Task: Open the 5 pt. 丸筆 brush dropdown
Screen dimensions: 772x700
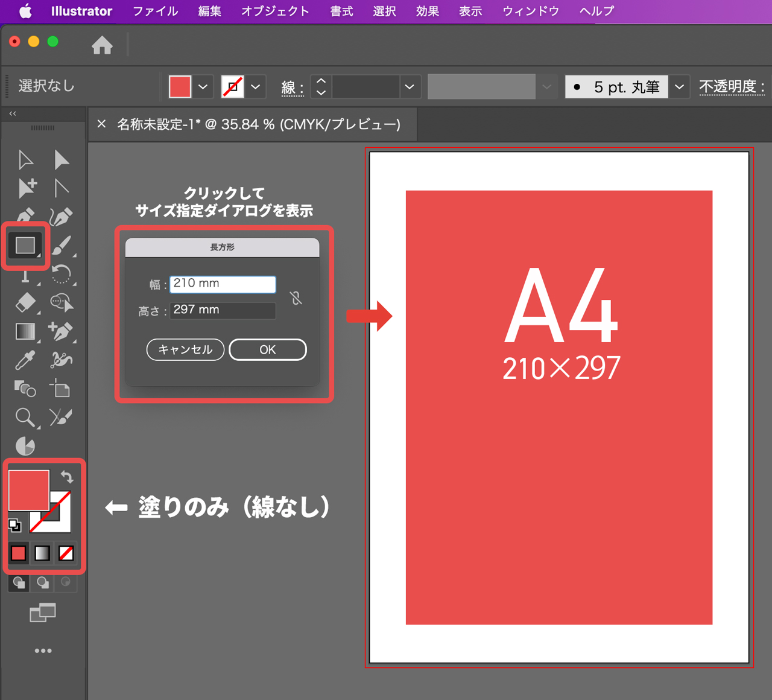Action: point(679,86)
